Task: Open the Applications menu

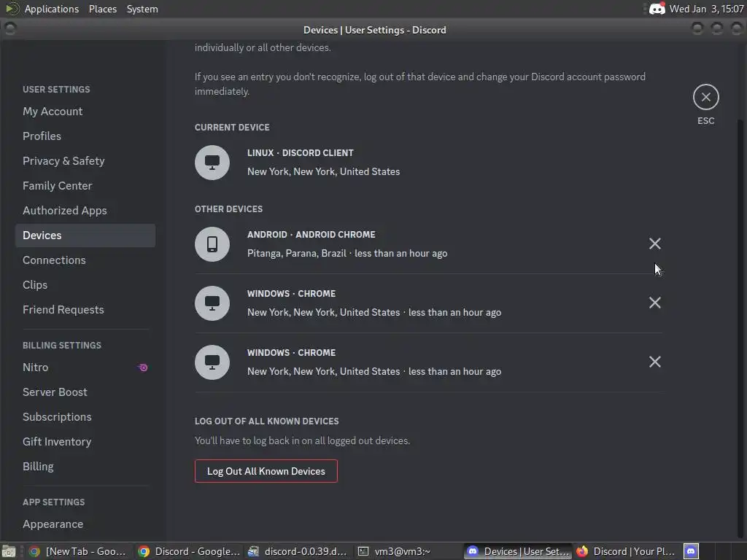Action: 52,9
